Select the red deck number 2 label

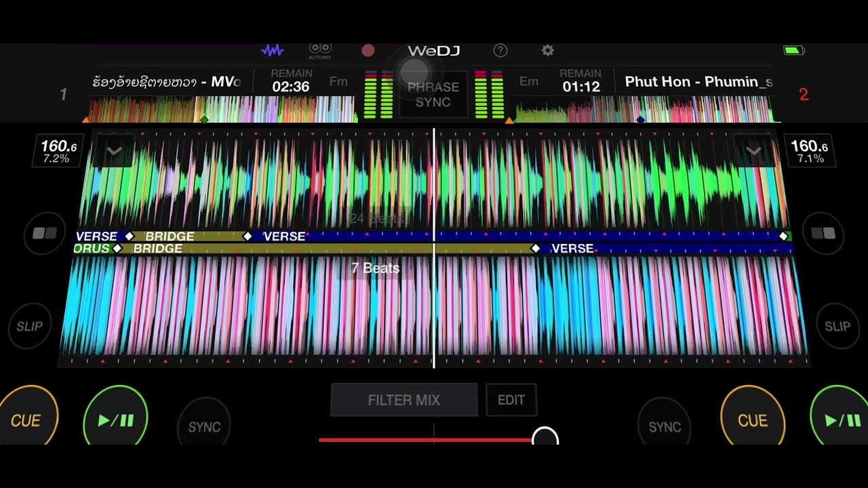coord(804,95)
